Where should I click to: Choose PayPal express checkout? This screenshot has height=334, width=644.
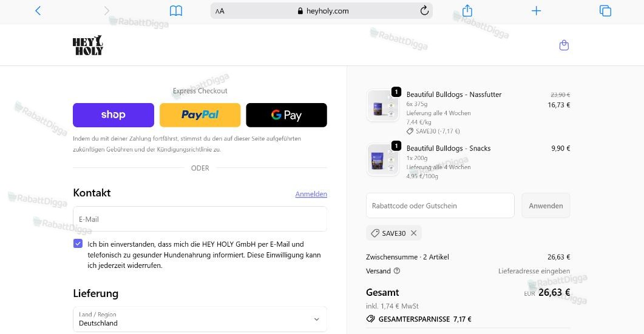click(200, 115)
